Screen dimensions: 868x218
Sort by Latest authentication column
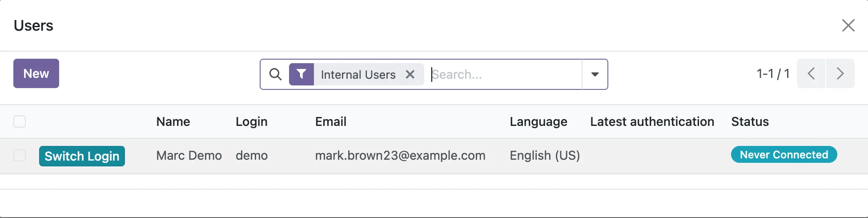tap(652, 121)
